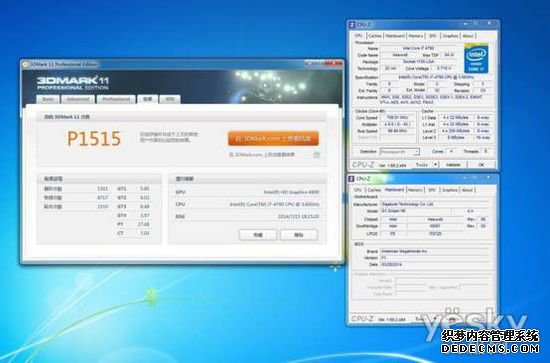Click the CPU-Z icon in processor window title bar
The width and height of the screenshot is (550, 363).
click(352, 25)
